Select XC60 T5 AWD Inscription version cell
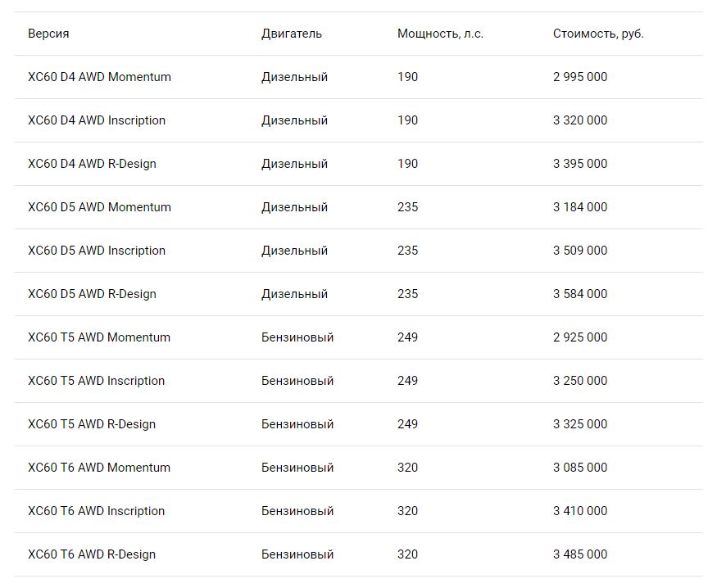This screenshot has width=717, height=588. coord(96,381)
